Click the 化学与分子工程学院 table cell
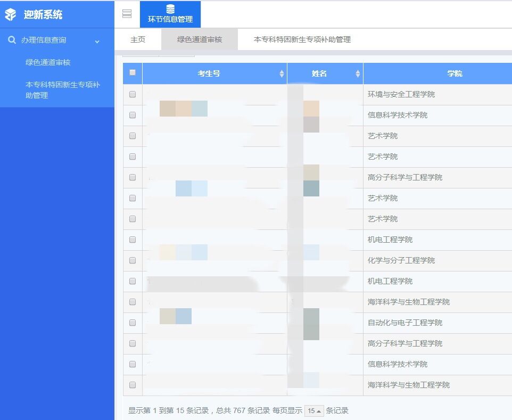 (x=401, y=260)
